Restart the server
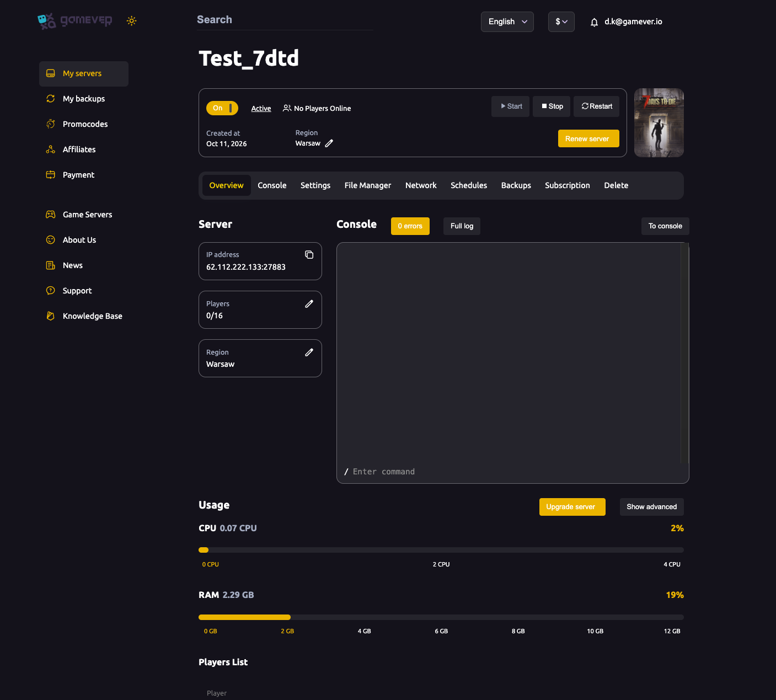Viewport: 776px width, 700px height. coord(597,106)
